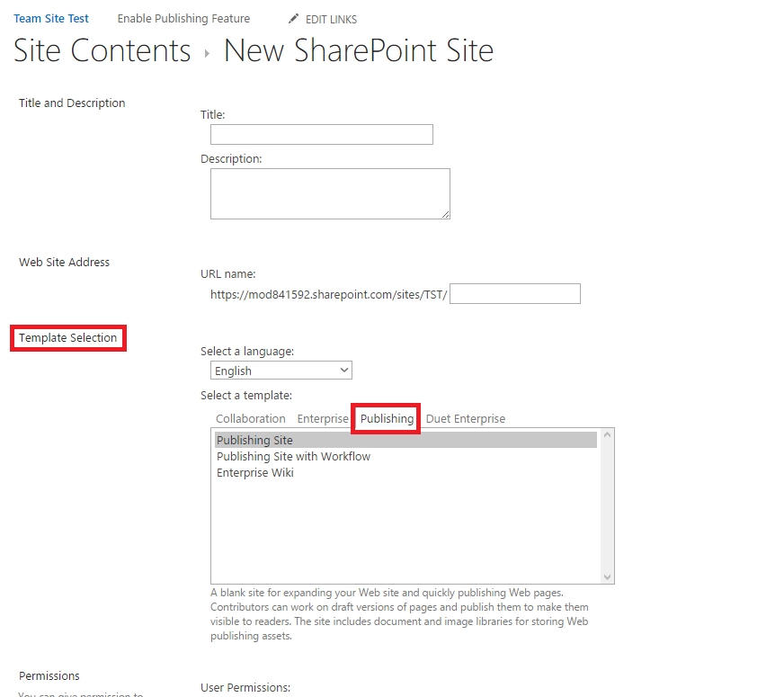784x697 pixels.
Task: Click the template description paragraph
Action: coord(399,614)
